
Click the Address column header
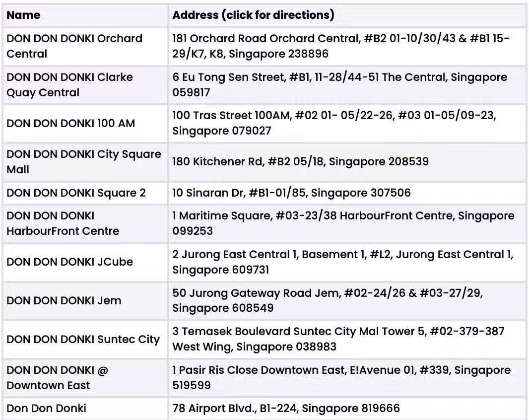pyautogui.click(x=254, y=15)
